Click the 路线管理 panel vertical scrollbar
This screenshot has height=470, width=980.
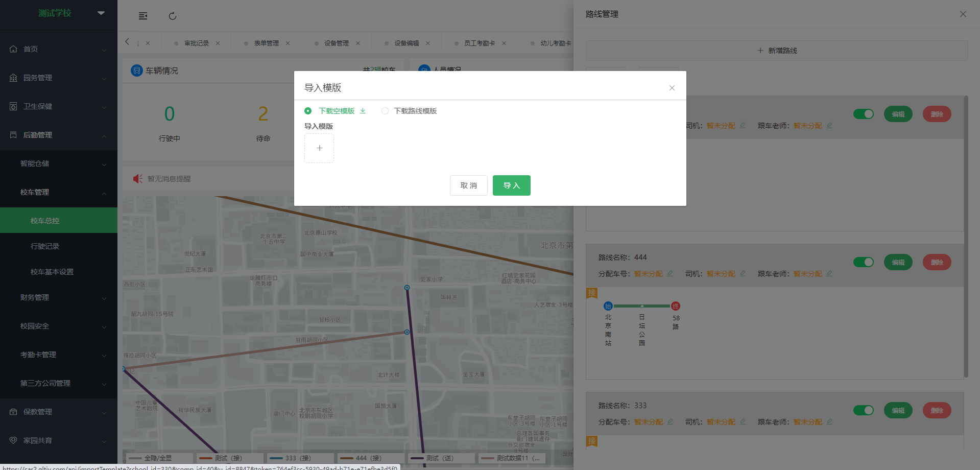[966, 237]
